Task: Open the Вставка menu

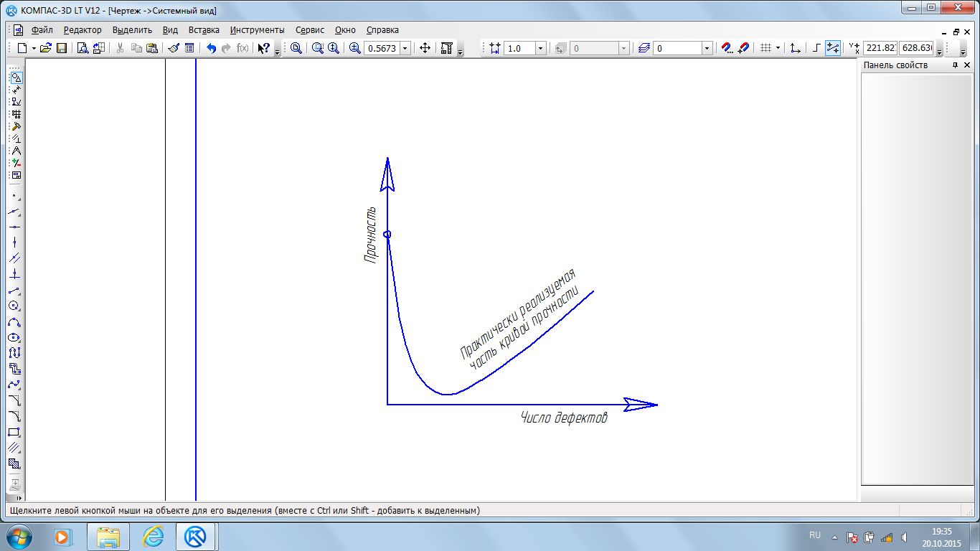Action: pos(204,30)
